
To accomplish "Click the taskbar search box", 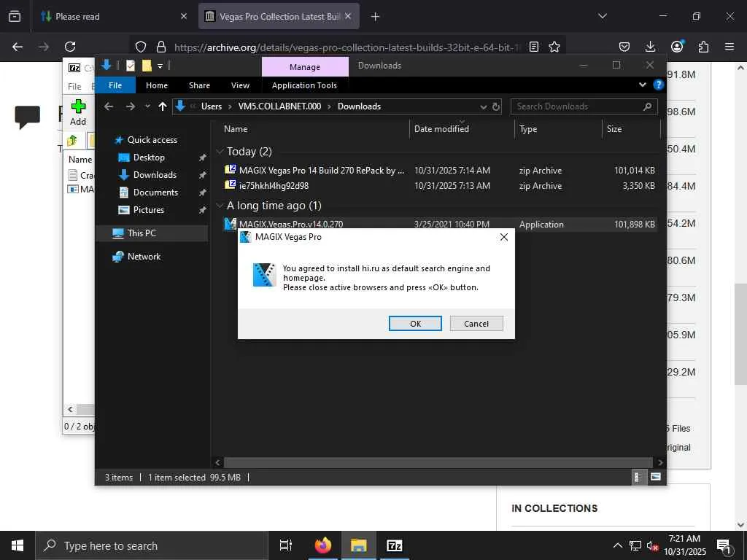I will tap(152, 545).
